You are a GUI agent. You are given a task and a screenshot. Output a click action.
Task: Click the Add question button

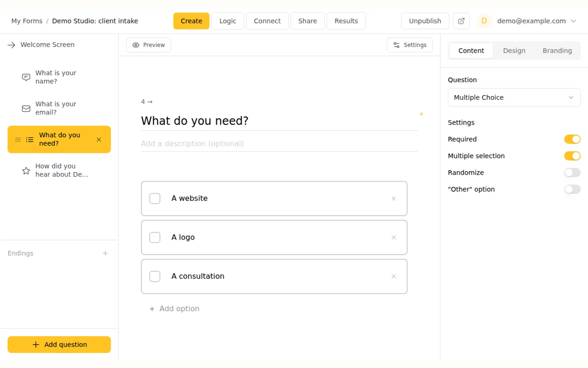pyautogui.click(x=59, y=345)
